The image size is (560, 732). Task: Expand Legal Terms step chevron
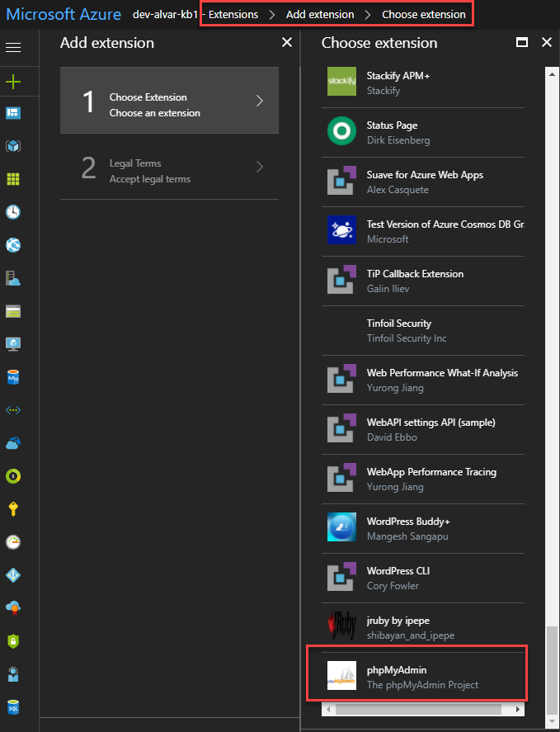coord(260,167)
